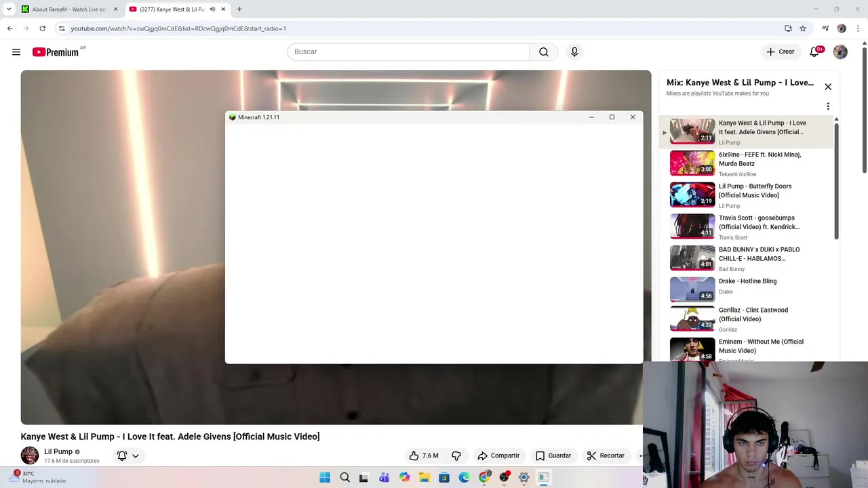
Task: Reload the page in Chrome
Action: coord(42,28)
